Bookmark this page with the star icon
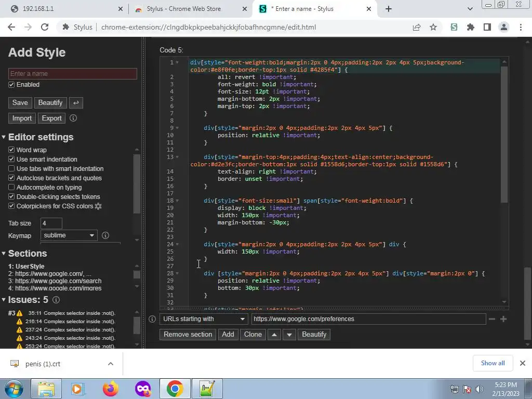This screenshot has height=399, width=532. [x=433, y=27]
